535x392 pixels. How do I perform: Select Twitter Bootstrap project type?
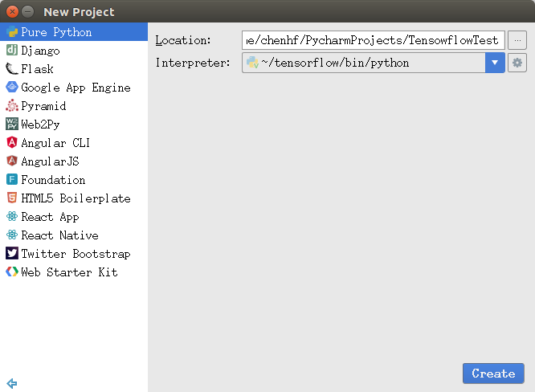click(x=74, y=253)
